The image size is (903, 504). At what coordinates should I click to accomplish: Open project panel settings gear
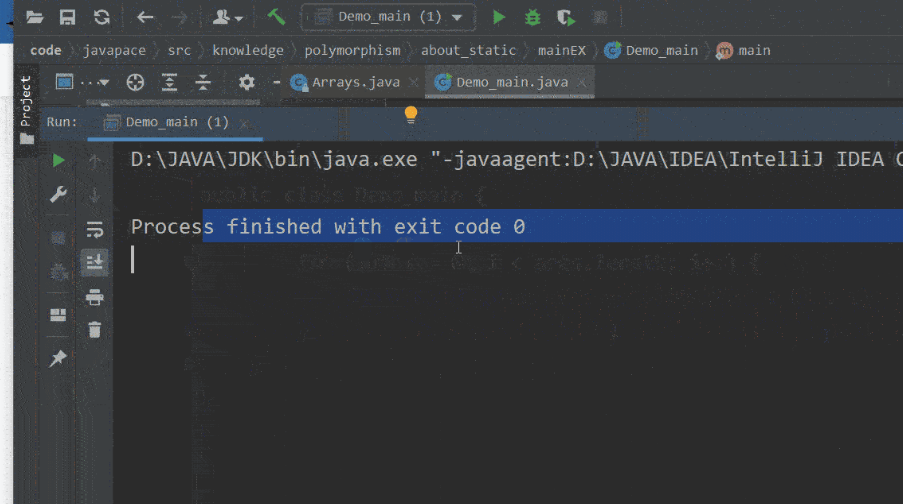click(246, 82)
